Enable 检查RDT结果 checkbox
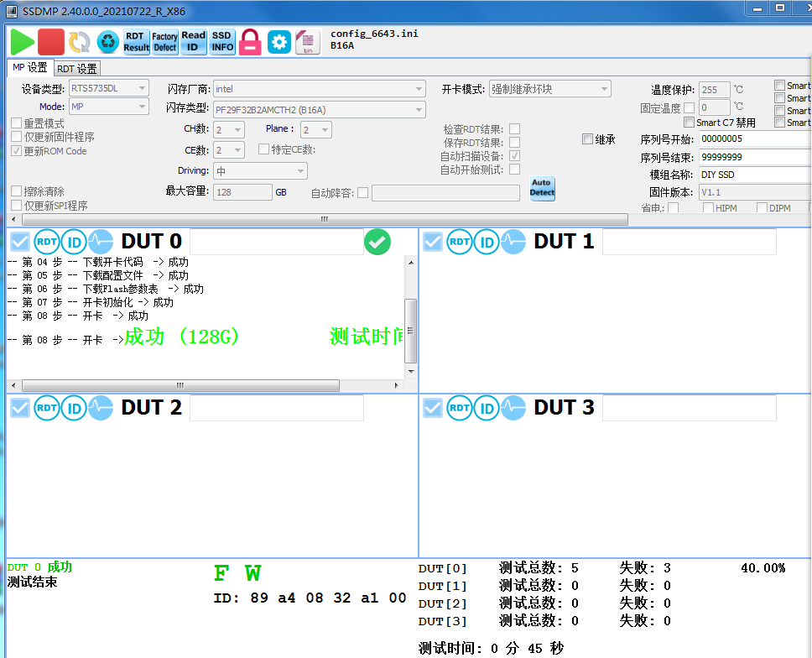Screen dimensions: 812x658 pyautogui.click(x=515, y=128)
